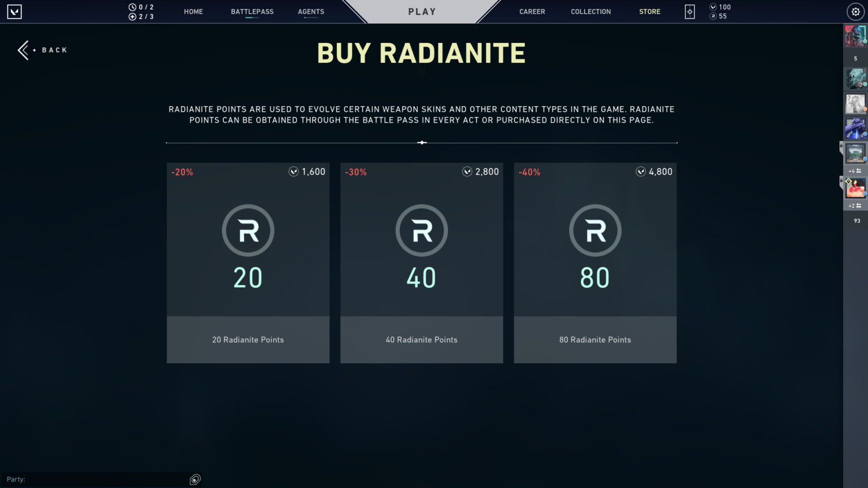Screen dimensions: 868x488
Task: Click the -40% discount label
Action: (x=530, y=172)
